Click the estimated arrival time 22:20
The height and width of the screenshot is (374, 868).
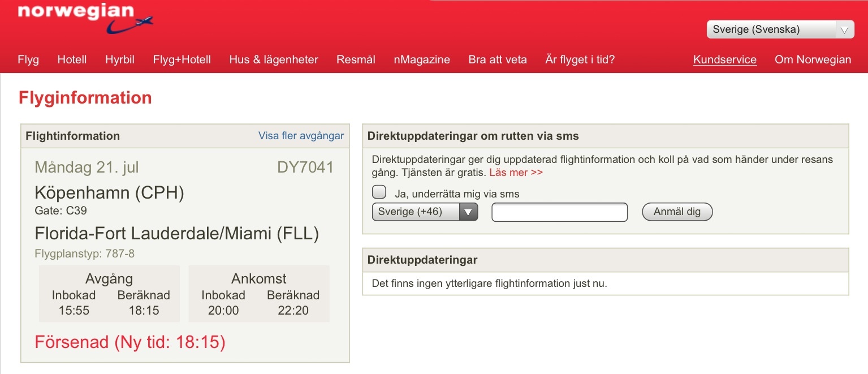(x=293, y=310)
